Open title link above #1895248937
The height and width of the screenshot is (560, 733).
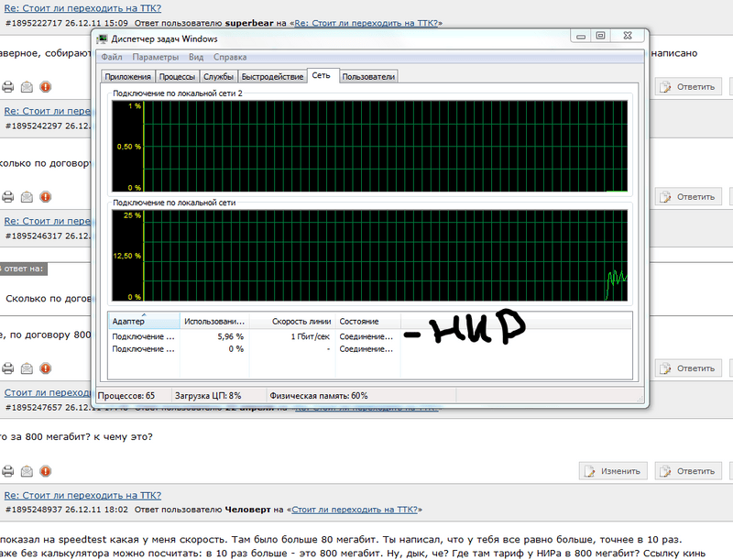pyautogui.click(x=82, y=495)
